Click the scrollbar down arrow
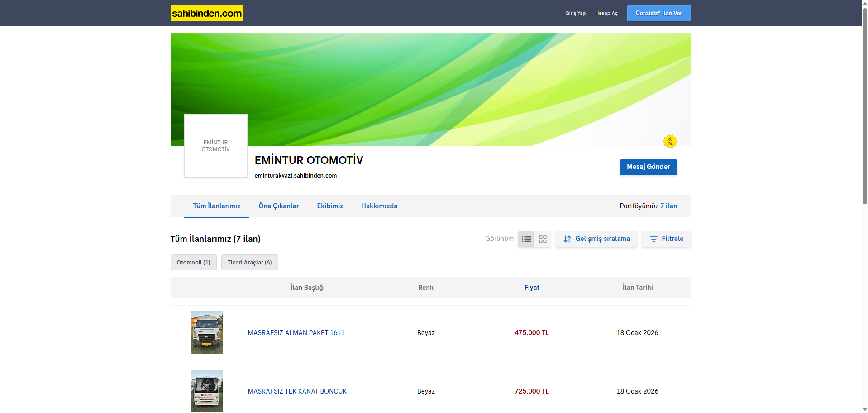 tap(865, 409)
